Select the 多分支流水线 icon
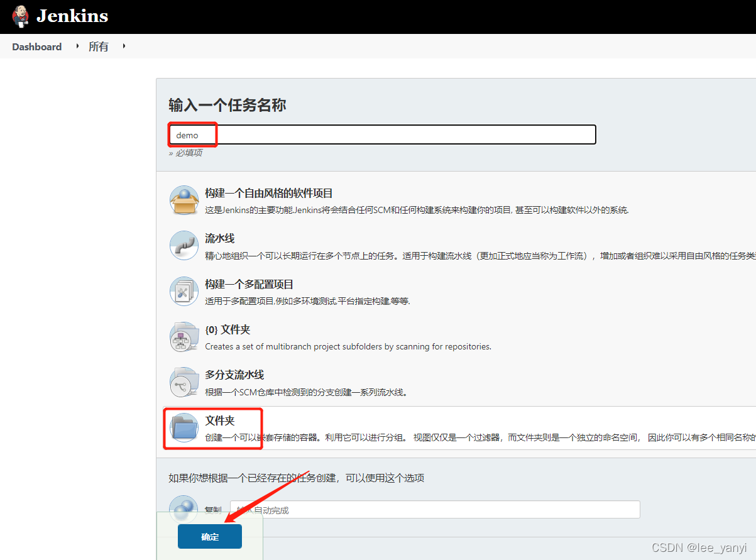This screenshot has height=560, width=756. pyautogui.click(x=184, y=382)
